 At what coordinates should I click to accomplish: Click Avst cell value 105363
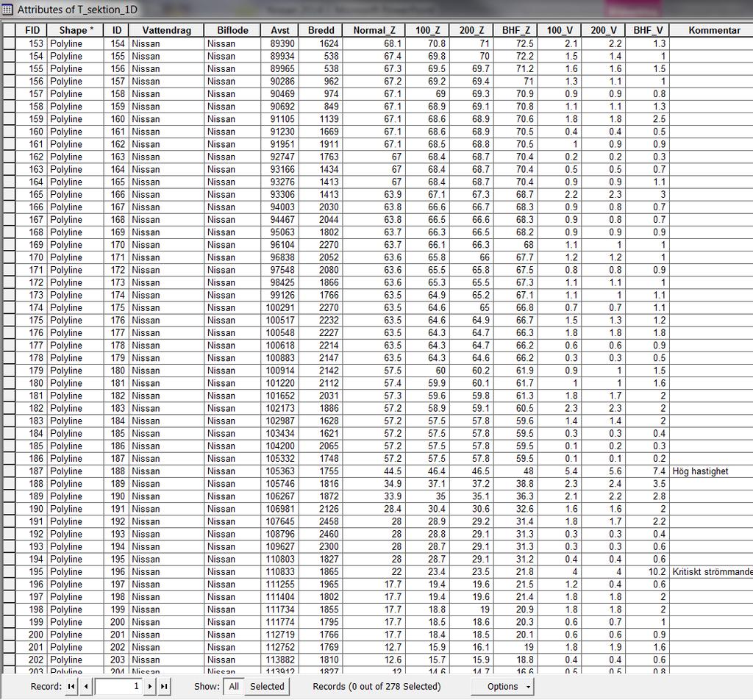(279, 471)
